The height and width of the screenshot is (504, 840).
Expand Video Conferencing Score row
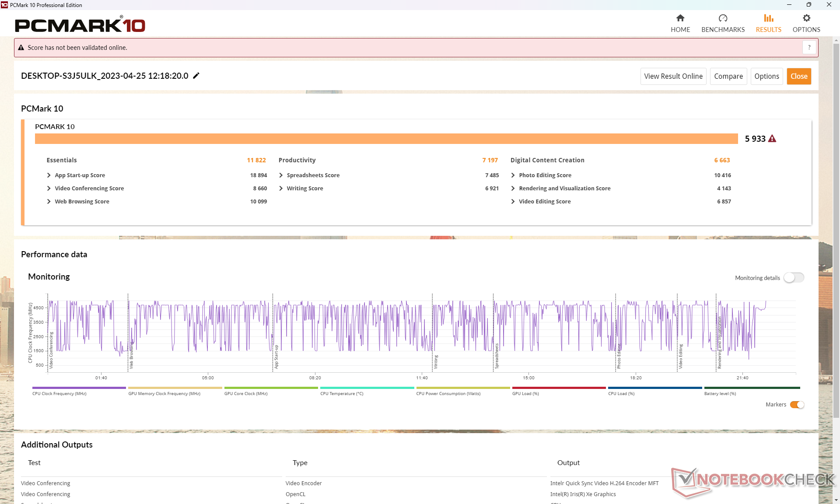(49, 188)
